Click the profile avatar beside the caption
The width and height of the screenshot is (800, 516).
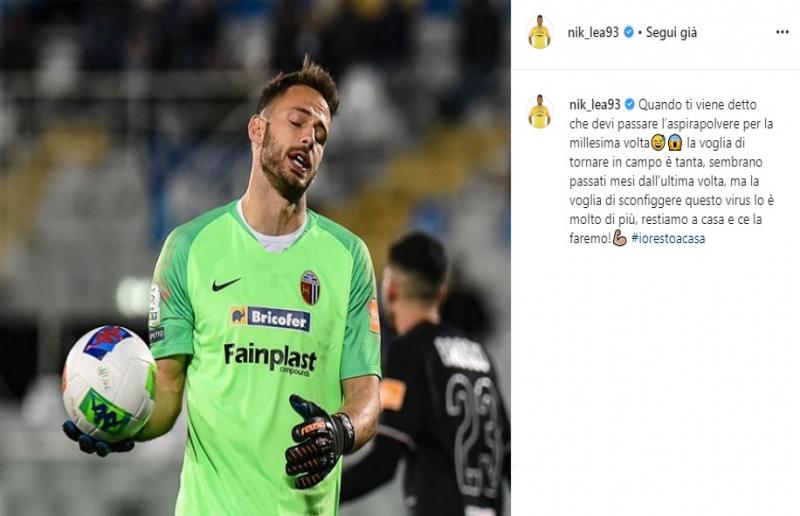click(x=539, y=111)
